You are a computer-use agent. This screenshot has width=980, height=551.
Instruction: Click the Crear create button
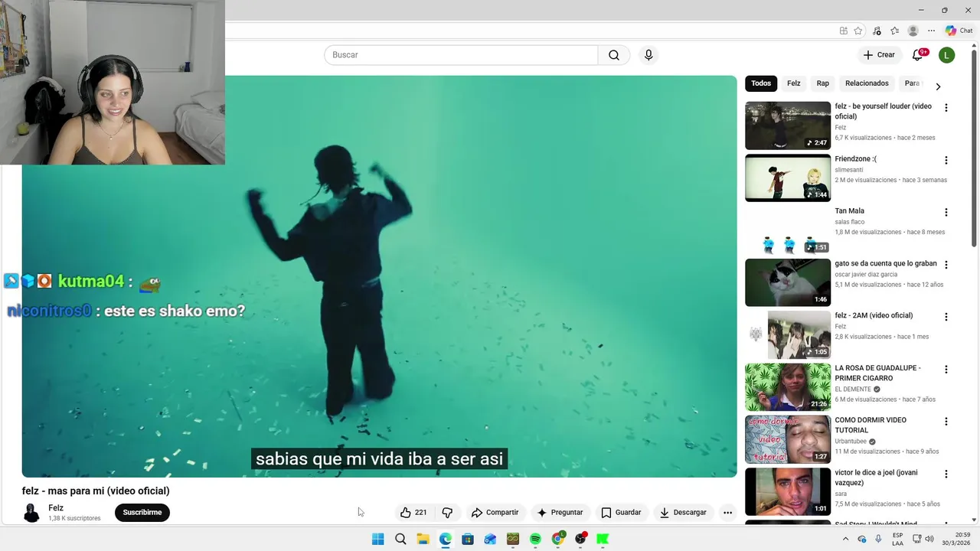pos(879,55)
